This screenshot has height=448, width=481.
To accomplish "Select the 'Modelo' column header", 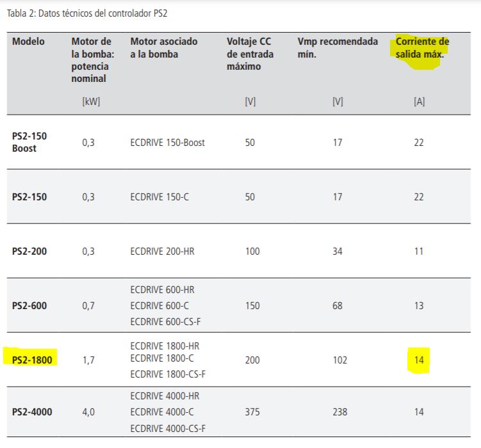I will (28, 42).
